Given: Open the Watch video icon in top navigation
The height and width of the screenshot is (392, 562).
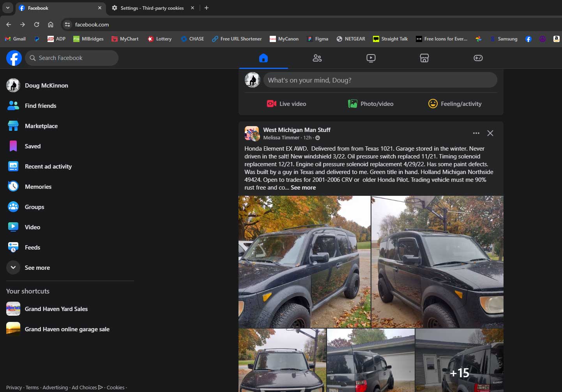Looking at the screenshot, I should tap(371, 58).
